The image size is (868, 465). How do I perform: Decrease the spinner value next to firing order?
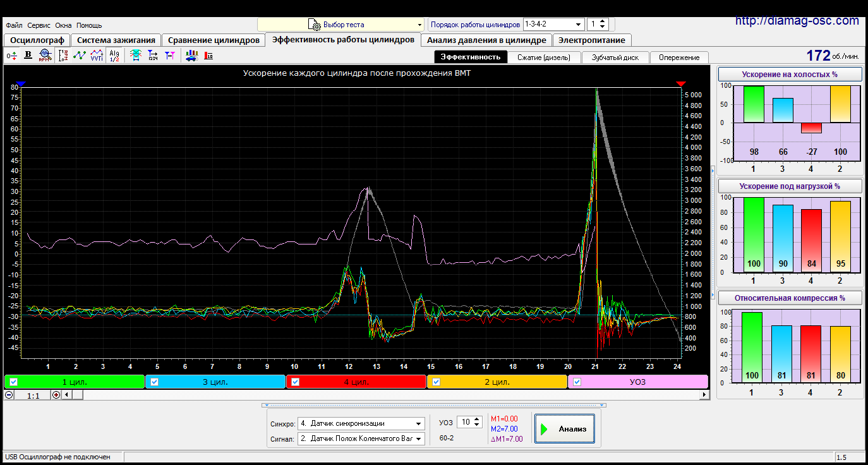click(x=602, y=28)
